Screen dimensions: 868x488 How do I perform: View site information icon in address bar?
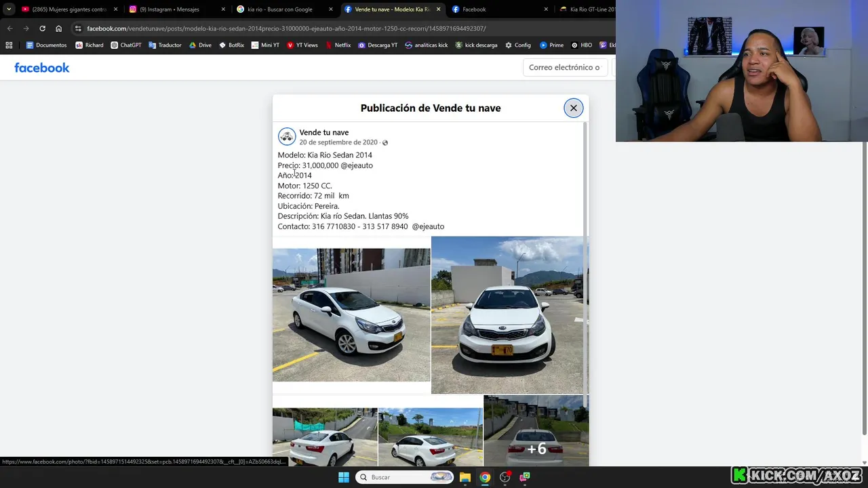pyautogui.click(x=78, y=28)
